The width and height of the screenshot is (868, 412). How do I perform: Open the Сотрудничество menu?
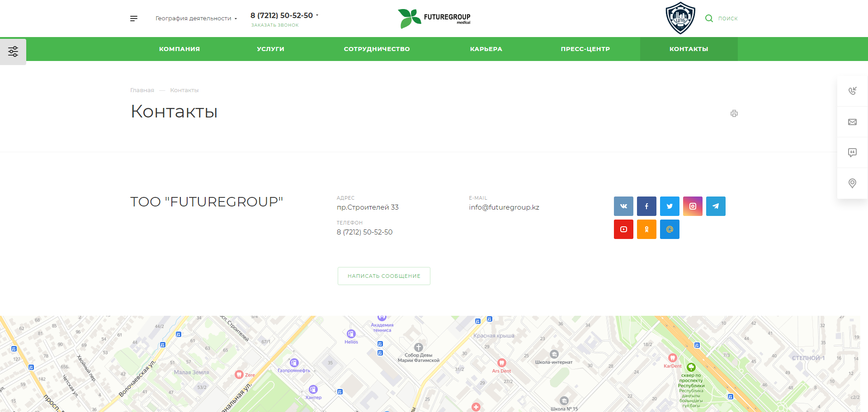377,49
